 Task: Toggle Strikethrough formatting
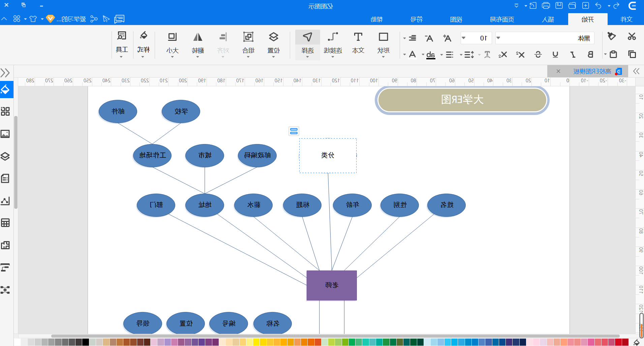click(538, 55)
